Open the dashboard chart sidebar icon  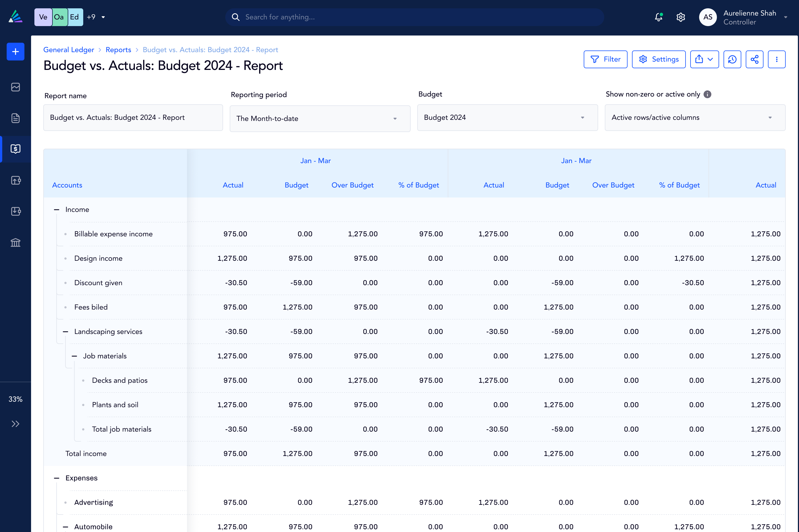(x=15, y=87)
